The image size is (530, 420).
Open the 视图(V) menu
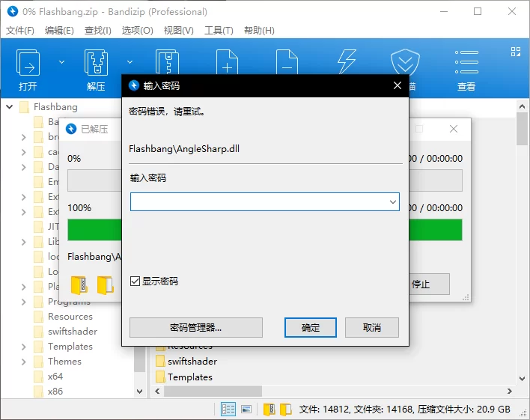tap(178, 31)
